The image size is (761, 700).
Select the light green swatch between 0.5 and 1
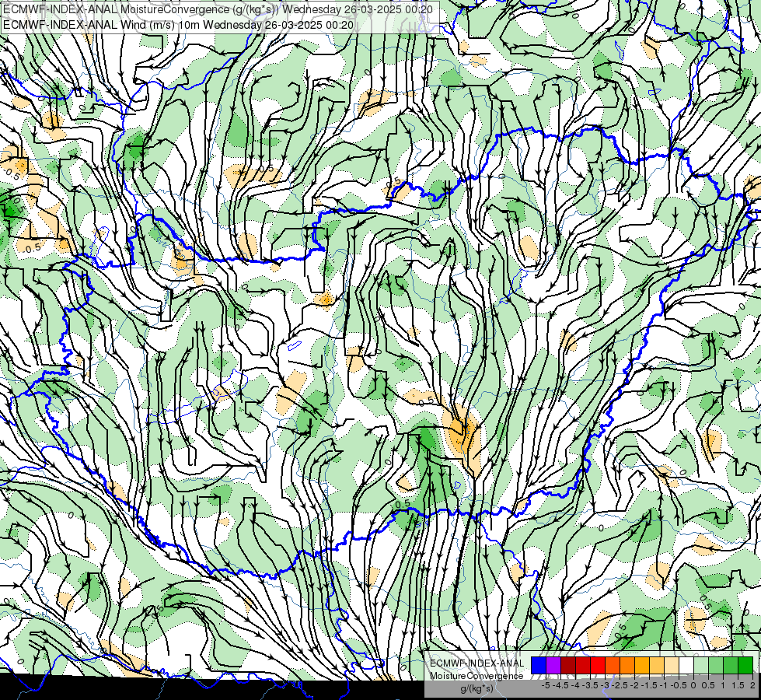pyautogui.click(x=716, y=666)
